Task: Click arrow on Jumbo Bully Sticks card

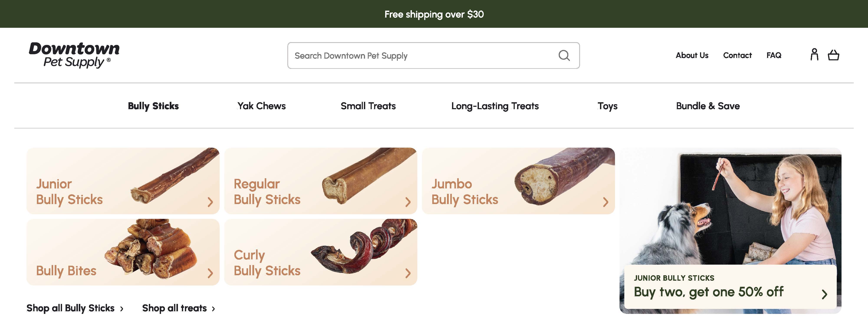Action: pos(605,202)
